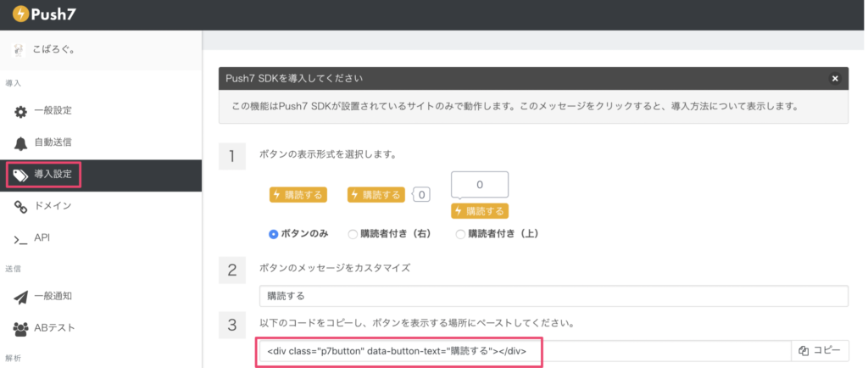Click the copy icon on コピー button
The image size is (868, 368).
pos(804,350)
